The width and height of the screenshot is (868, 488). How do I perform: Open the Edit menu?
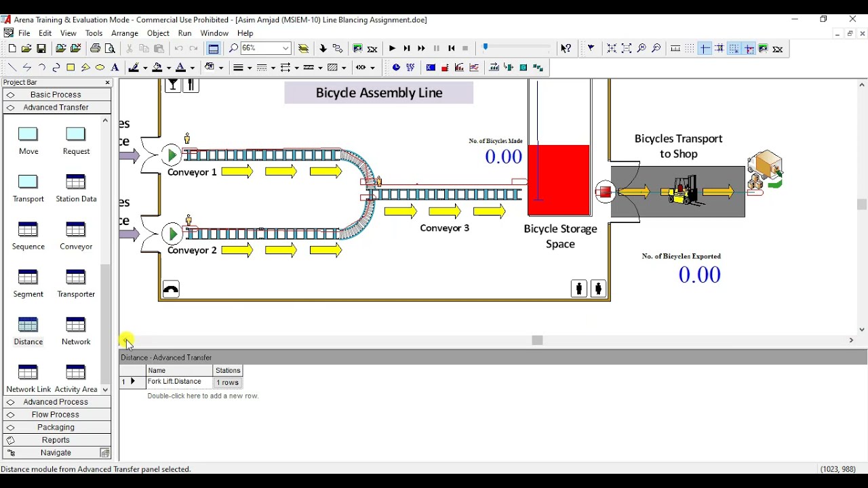[45, 33]
